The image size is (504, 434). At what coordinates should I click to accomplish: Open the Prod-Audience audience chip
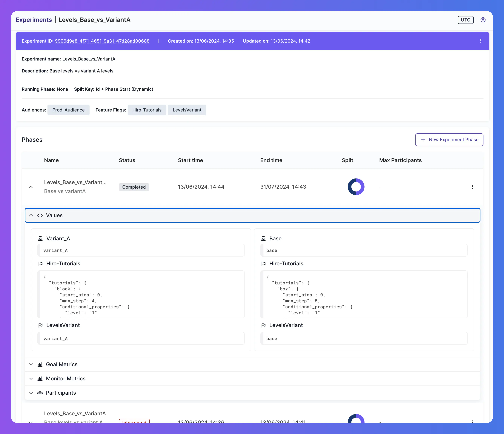68,110
